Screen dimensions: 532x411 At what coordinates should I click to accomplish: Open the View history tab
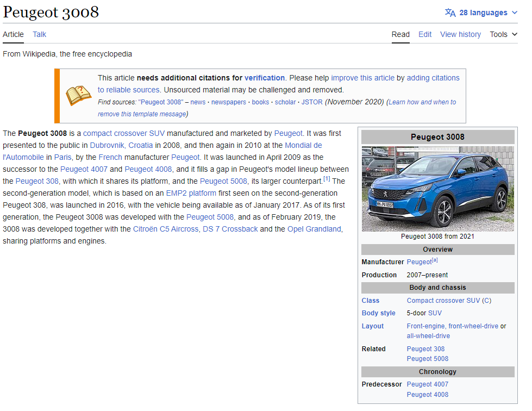click(460, 34)
